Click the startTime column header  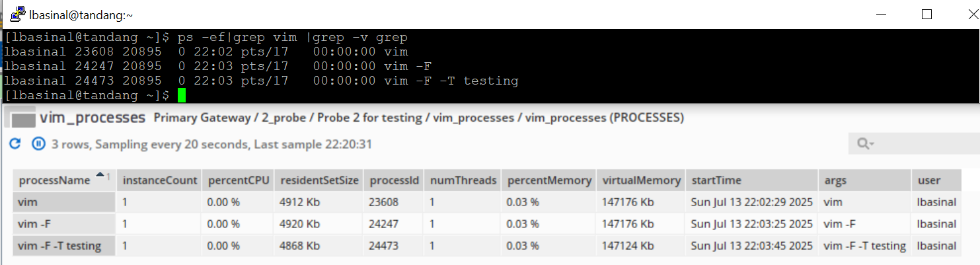[716, 180]
